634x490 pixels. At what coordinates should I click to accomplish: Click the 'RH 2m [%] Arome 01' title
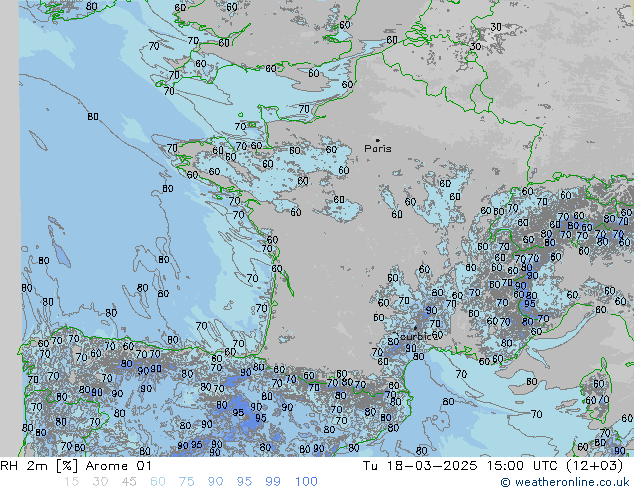(x=76, y=466)
